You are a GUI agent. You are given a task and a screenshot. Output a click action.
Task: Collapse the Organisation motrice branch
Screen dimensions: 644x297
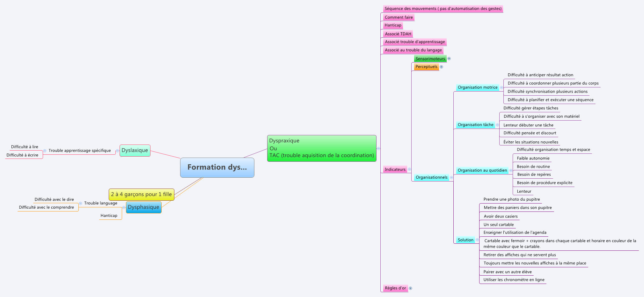click(x=501, y=87)
